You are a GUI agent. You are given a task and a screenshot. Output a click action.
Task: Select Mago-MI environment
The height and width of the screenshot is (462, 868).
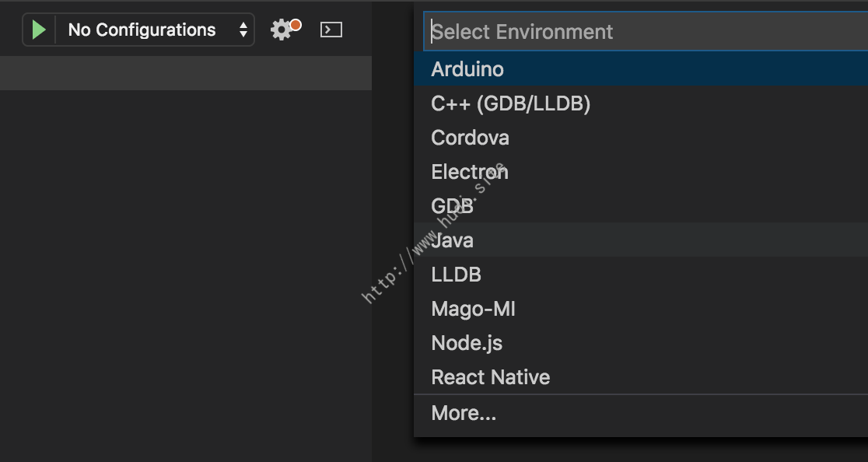(x=641, y=309)
